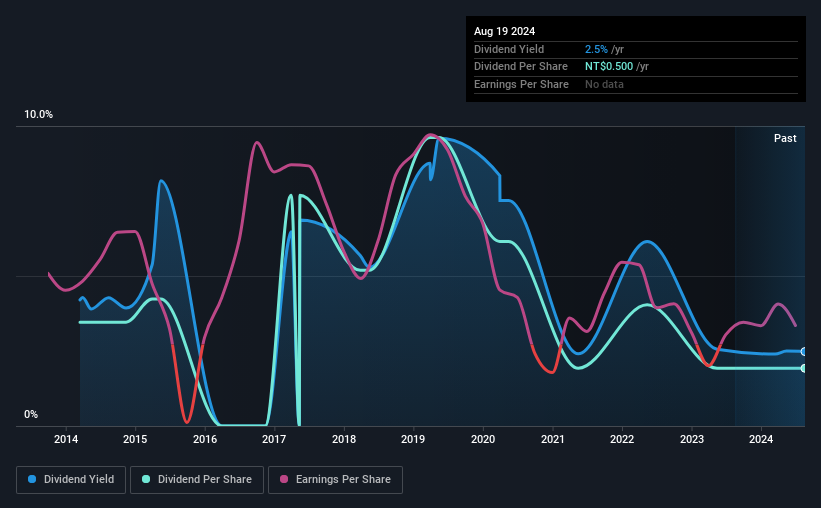Click the 2018 x-axis label

tap(344, 439)
